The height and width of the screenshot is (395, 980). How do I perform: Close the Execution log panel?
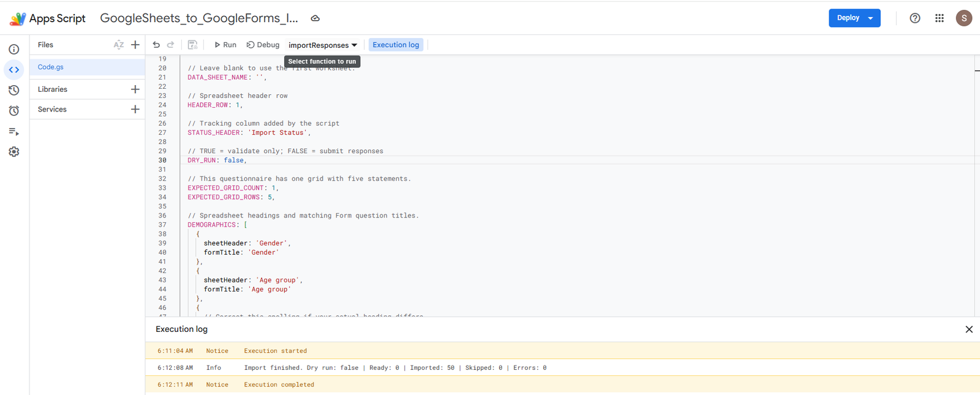tap(969, 329)
